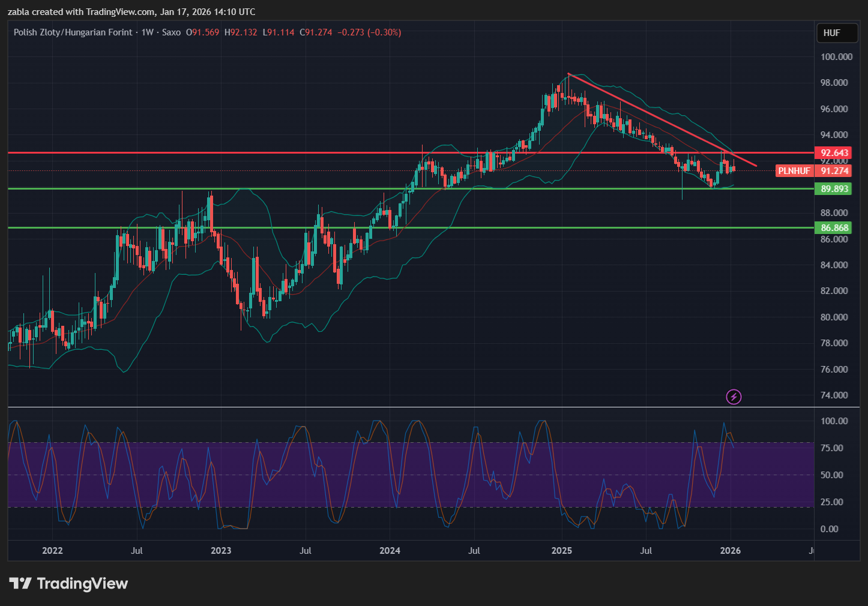Click the Saxo data source label
The width and height of the screenshot is (868, 606).
coord(171,32)
